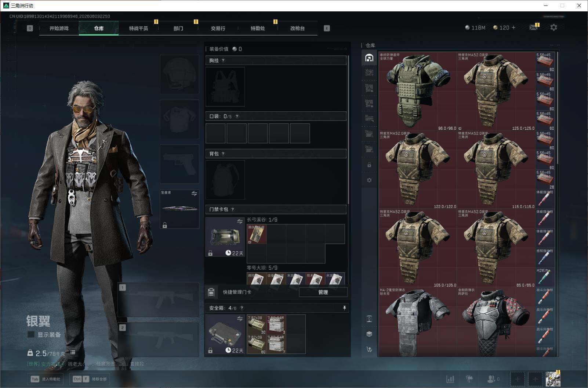
Task: Click the help icon beside 口袋
Action: pos(237,116)
